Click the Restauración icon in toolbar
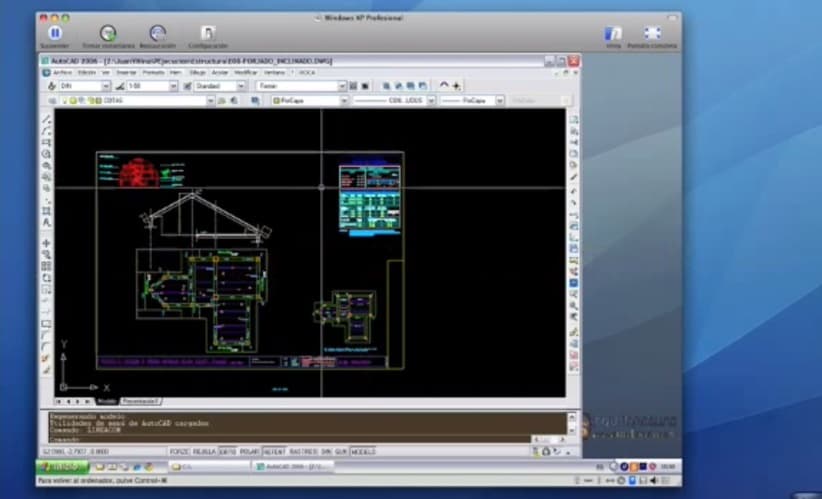The width and height of the screenshot is (822, 499). [157, 33]
